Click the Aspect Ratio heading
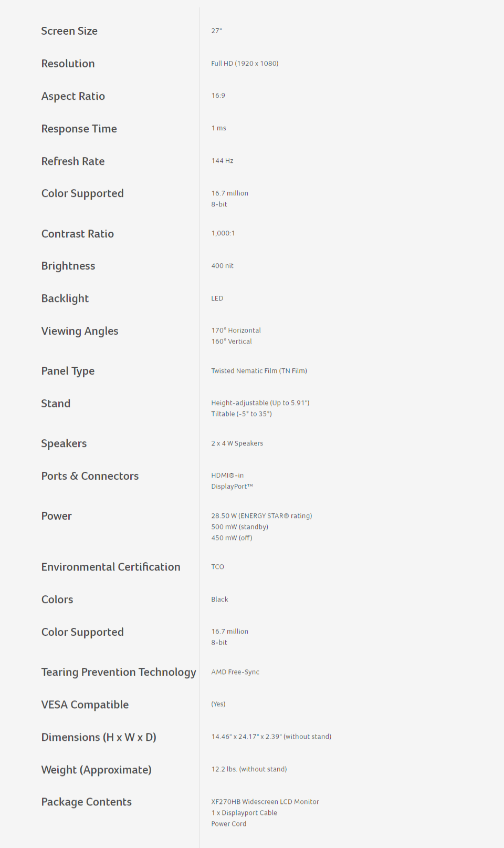This screenshot has height=848, width=504. (x=73, y=96)
